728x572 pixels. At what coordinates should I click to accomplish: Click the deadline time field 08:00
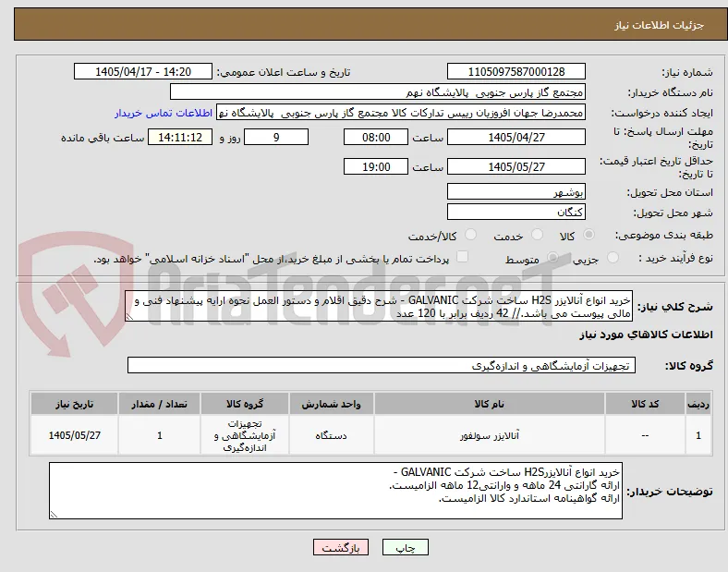click(x=376, y=138)
